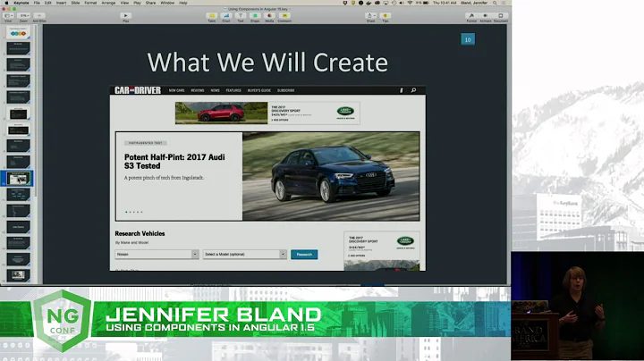Open the Window menu
644x361 pixels.
click(167, 3)
